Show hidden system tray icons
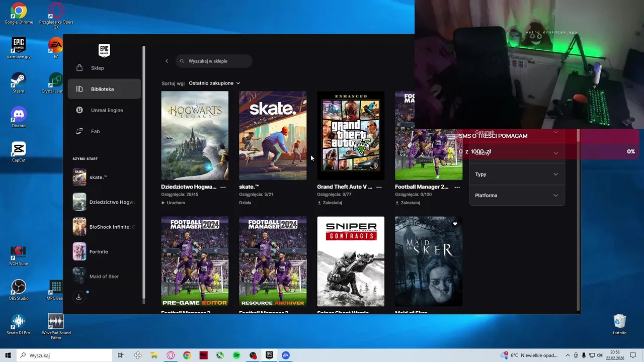This screenshot has height=362, width=644. (569, 355)
